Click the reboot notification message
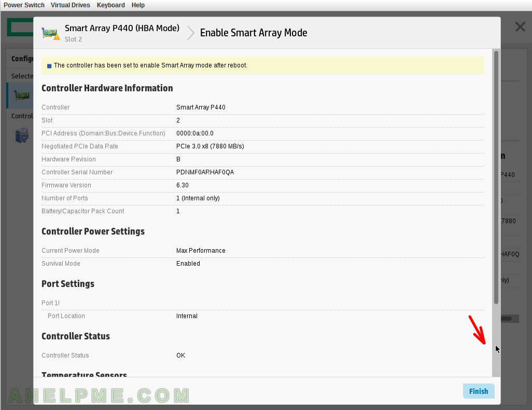The height and width of the screenshot is (410, 532). pos(150,65)
